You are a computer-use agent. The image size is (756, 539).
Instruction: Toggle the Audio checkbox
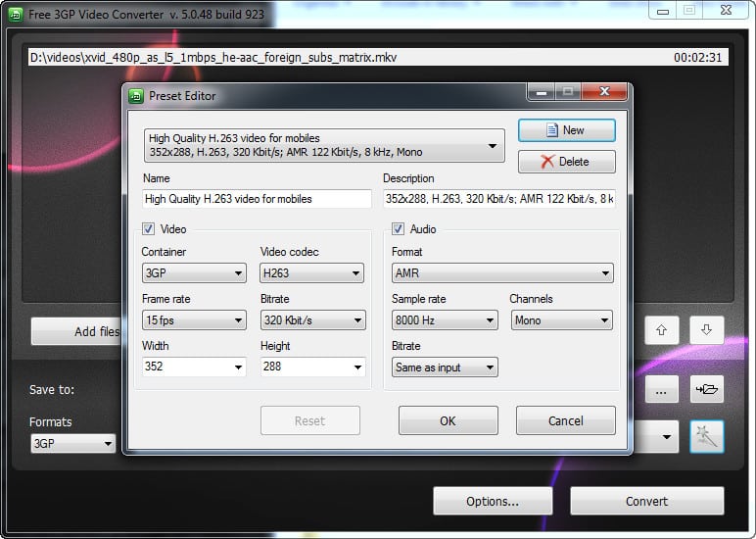click(399, 229)
